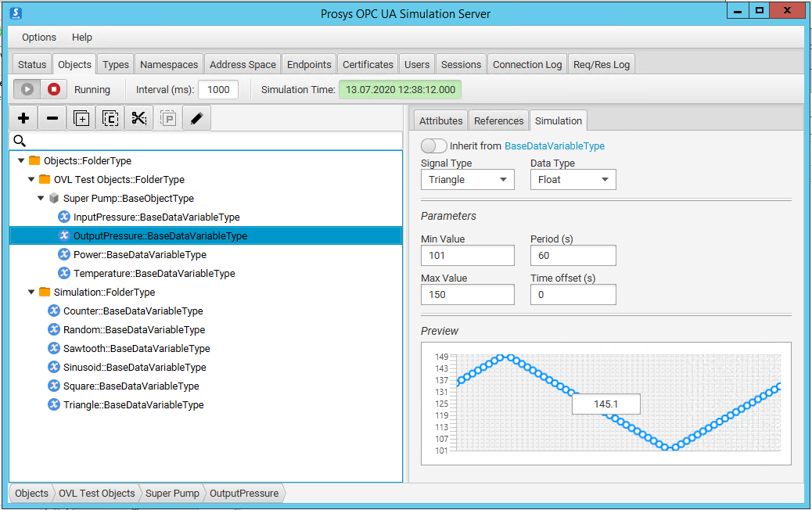This screenshot has height=510, width=812.
Task: Open the Data Type dropdown
Action: click(x=573, y=180)
